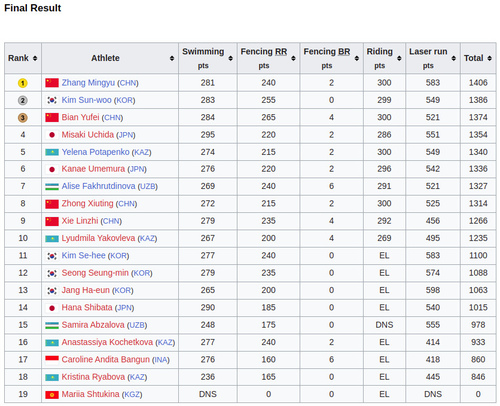Open Kim Sun-woo athlete link
Viewport: 500px width, 406px height.
[86, 100]
